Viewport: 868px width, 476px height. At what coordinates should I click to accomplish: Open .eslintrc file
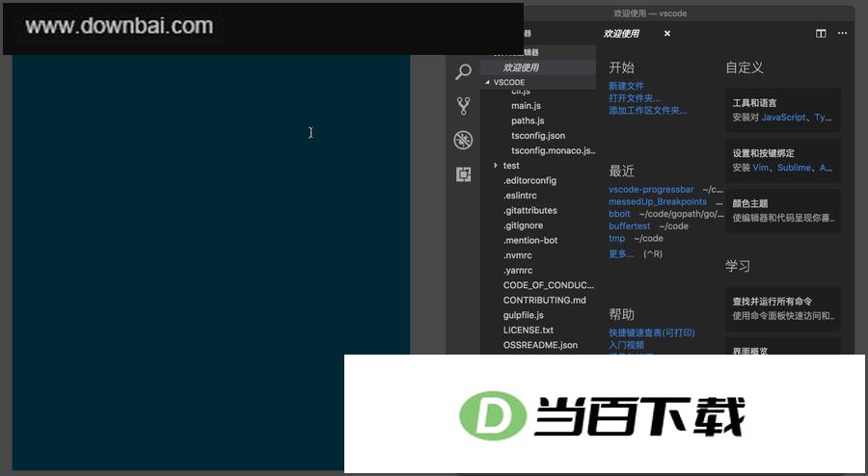pos(520,196)
